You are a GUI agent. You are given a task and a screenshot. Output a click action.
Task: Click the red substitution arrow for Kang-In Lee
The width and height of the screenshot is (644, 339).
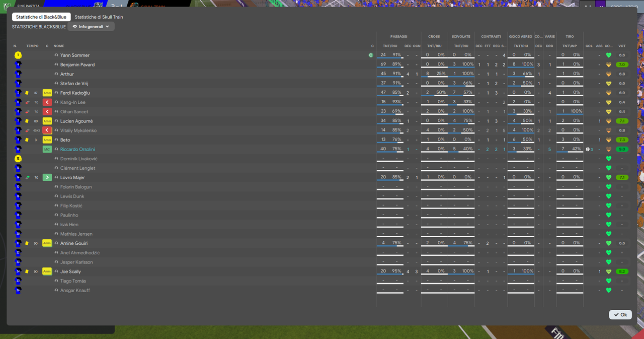pyautogui.click(x=47, y=102)
